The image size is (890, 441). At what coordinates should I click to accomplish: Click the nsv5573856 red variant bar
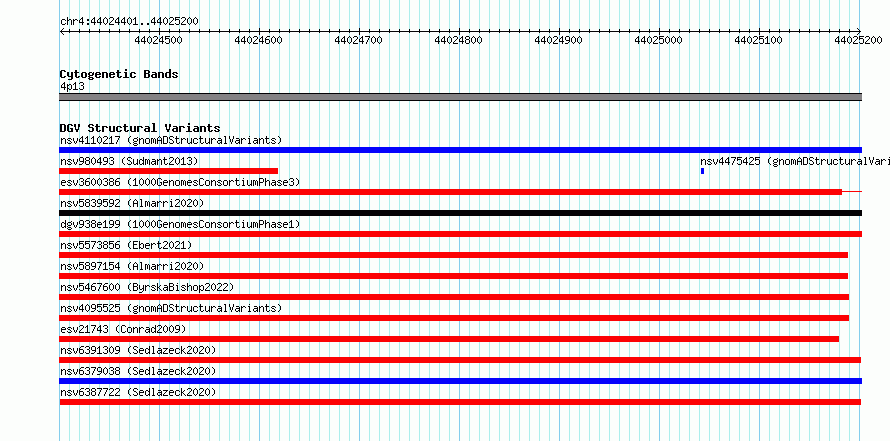click(454, 255)
